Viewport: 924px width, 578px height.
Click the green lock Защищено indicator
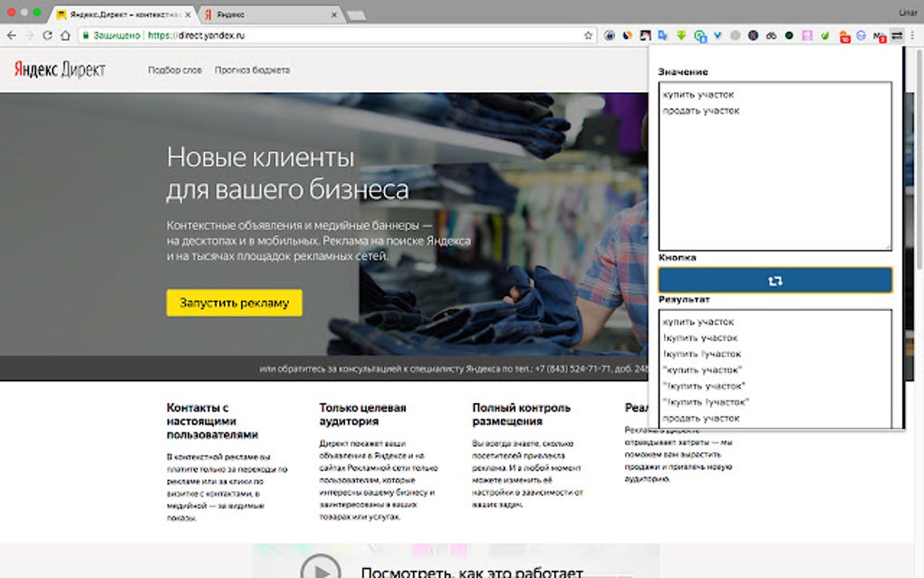pyautogui.click(x=111, y=35)
